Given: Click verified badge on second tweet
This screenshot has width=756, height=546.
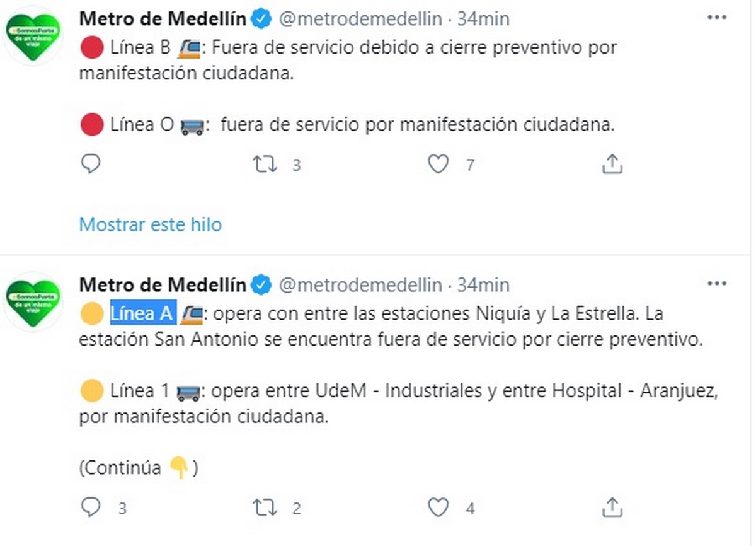Looking at the screenshot, I should tap(261, 286).
